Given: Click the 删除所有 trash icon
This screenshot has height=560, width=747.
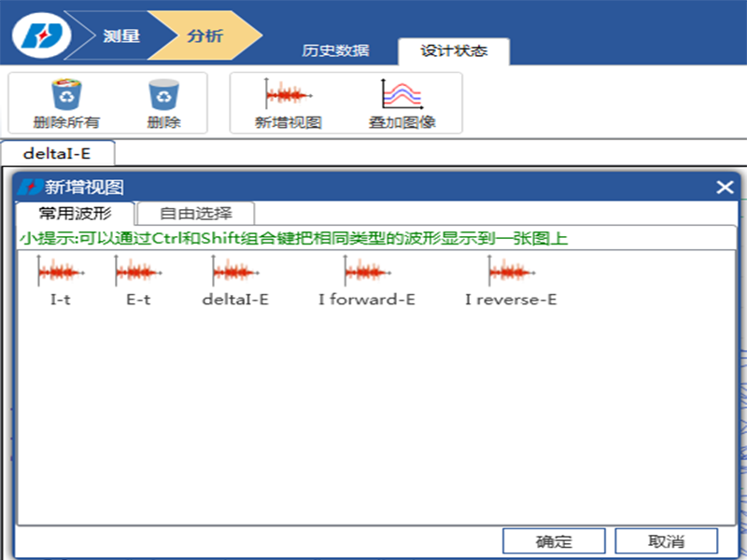Looking at the screenshot, I should point(66,94).
